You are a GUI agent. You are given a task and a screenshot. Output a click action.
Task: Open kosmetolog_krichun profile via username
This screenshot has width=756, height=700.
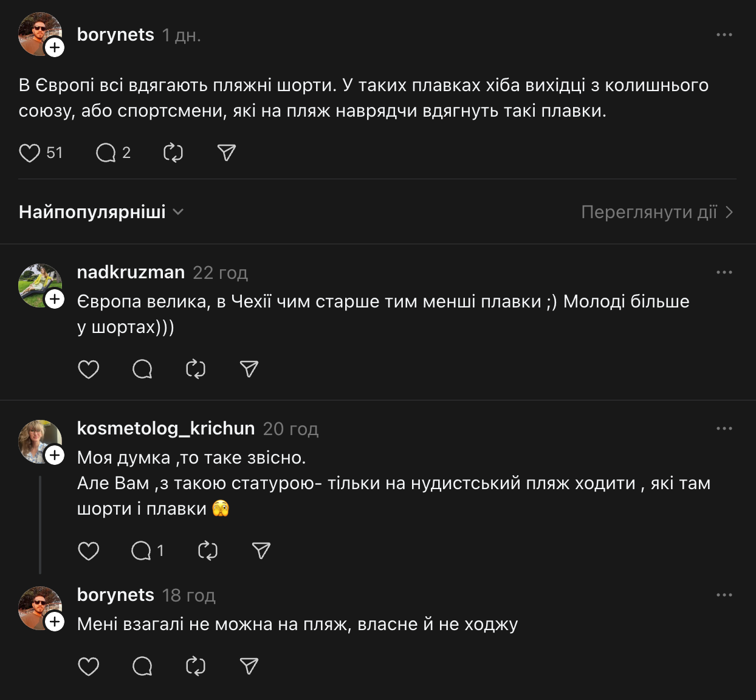(165, 428)
